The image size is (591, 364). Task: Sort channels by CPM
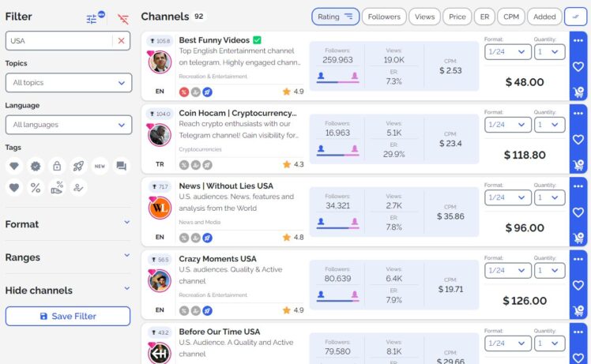tap(511, 17)
